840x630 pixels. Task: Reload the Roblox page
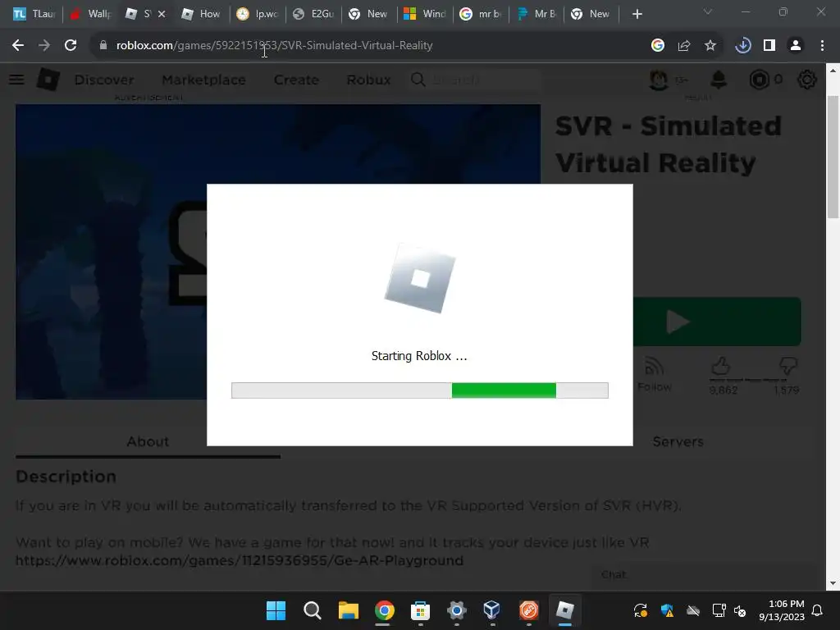point(71,46)
